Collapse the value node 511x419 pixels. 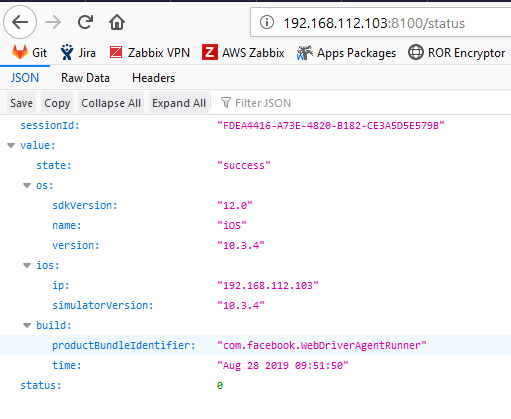[x=11, y=146]
